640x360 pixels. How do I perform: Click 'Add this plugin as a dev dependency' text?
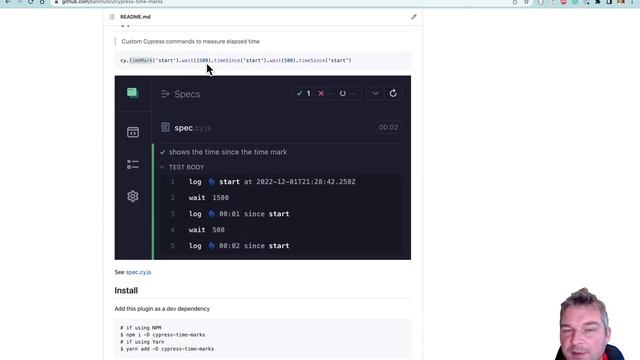click(162, 309)
